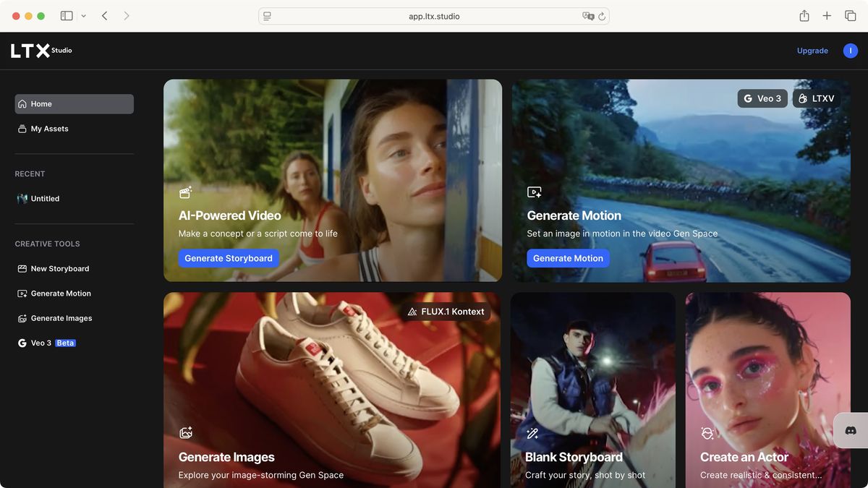
Task: Open the Discord chat button
Action: [851, 430]
